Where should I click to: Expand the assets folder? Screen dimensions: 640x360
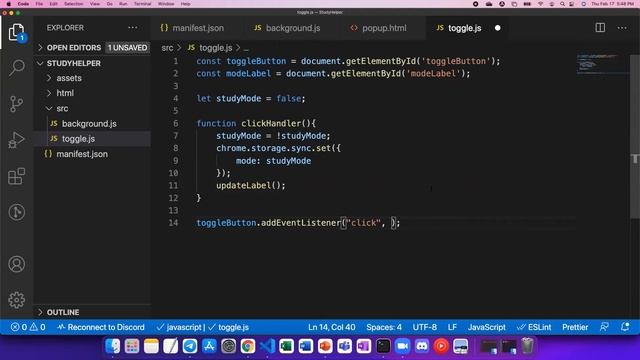point(49,78)
